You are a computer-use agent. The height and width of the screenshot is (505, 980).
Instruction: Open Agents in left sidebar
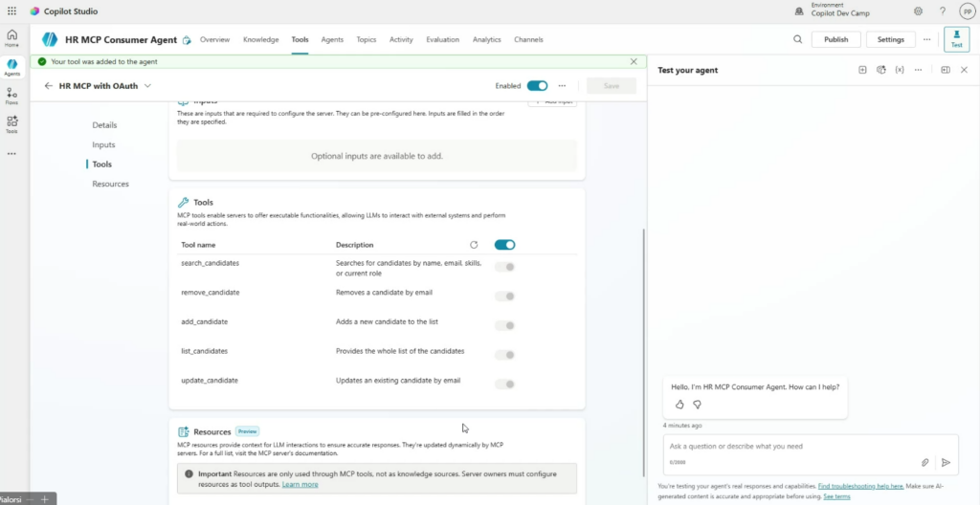(11, 67)
